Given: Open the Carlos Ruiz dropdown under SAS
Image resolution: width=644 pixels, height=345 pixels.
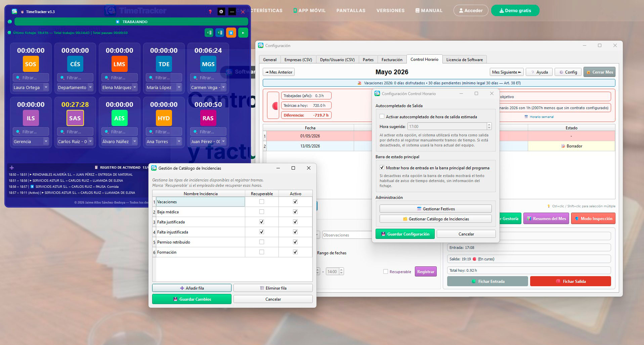Looking at the screenshot, I should [75, 141].
